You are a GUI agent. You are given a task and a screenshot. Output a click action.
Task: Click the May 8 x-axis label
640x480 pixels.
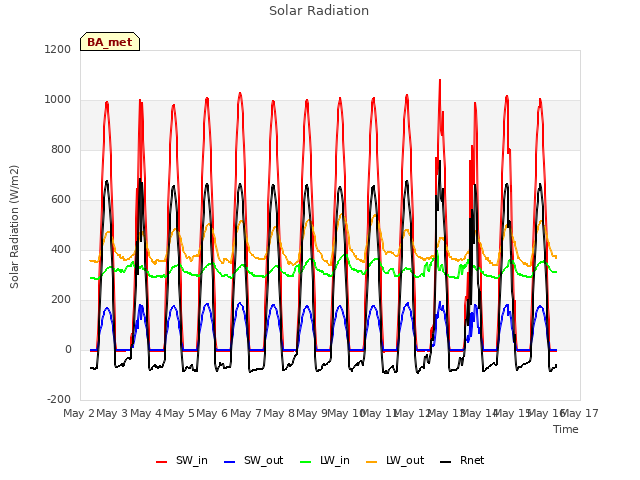[x=279, y=413]
